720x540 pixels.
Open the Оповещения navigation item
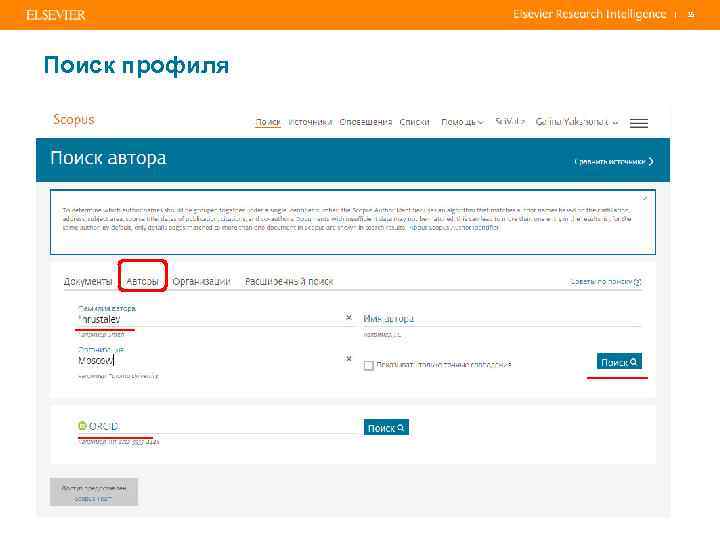coord(366,122)
